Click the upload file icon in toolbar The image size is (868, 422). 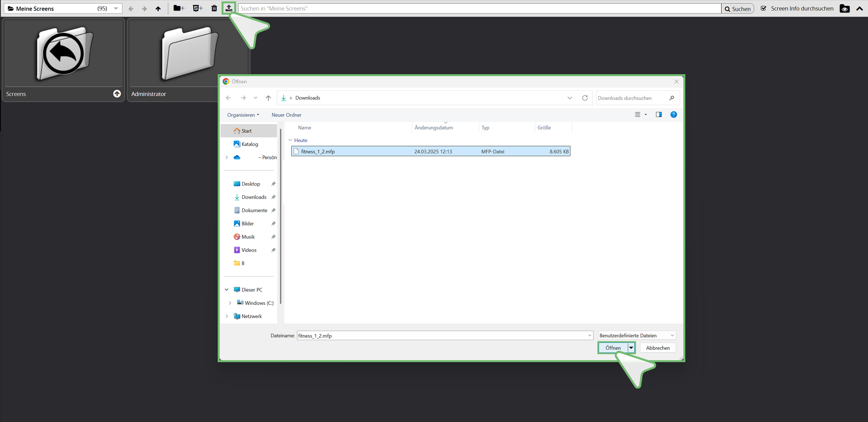tap(228, 8)
